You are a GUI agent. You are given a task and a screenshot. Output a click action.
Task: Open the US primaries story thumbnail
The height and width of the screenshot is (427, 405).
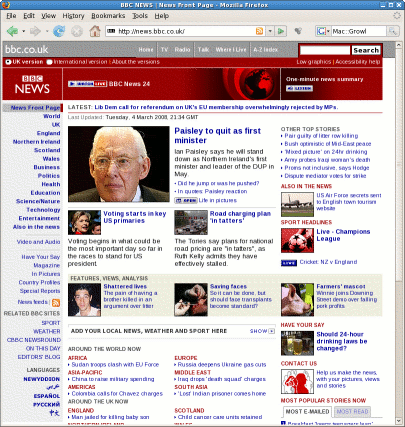coord(84,222)
